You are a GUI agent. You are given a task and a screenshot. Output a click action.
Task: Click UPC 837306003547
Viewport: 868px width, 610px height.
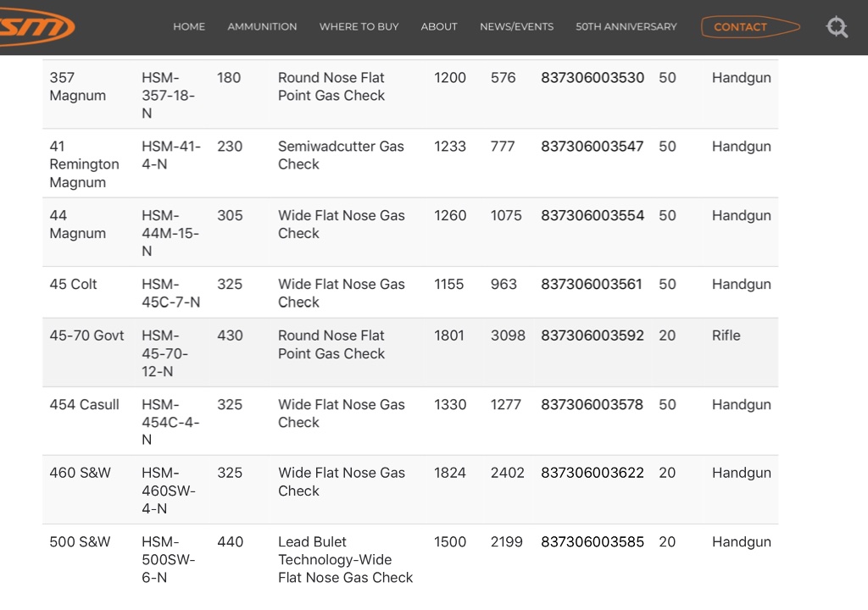point(592,146)
